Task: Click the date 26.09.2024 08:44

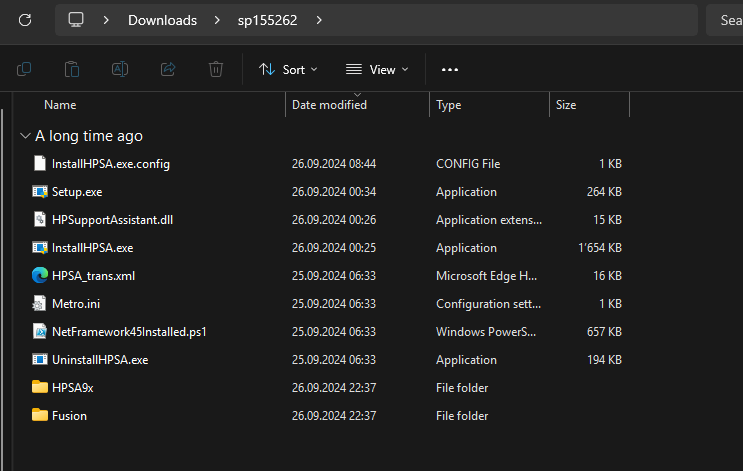Action: click(x=334, y=164)
